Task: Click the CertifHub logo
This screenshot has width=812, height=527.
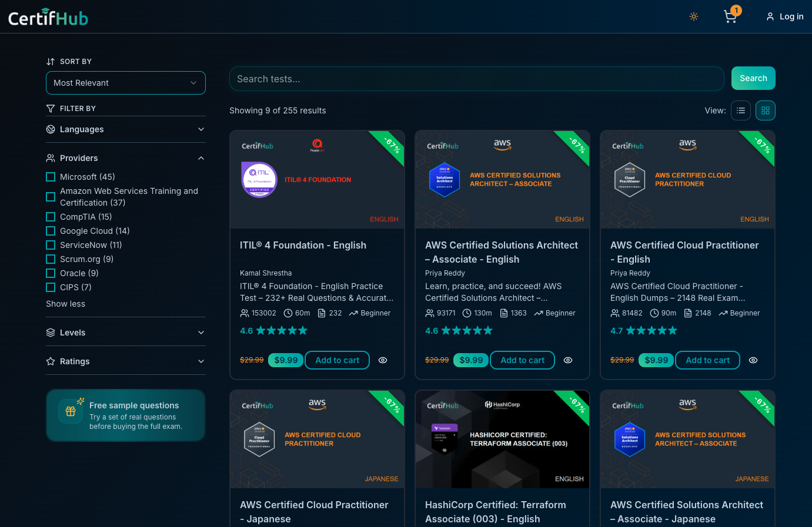Action: pos(48,16)
